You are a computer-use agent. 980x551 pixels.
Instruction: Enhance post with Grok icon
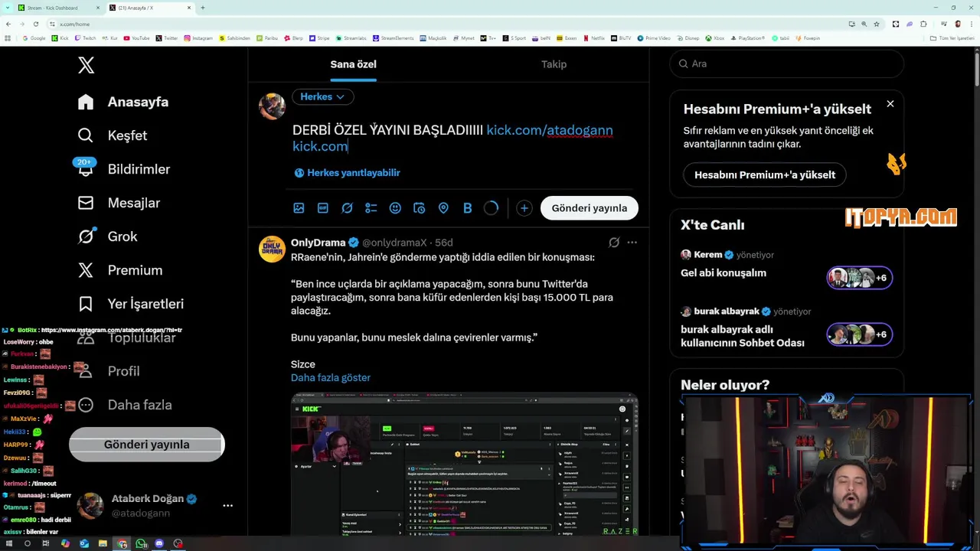pos(347,208)
